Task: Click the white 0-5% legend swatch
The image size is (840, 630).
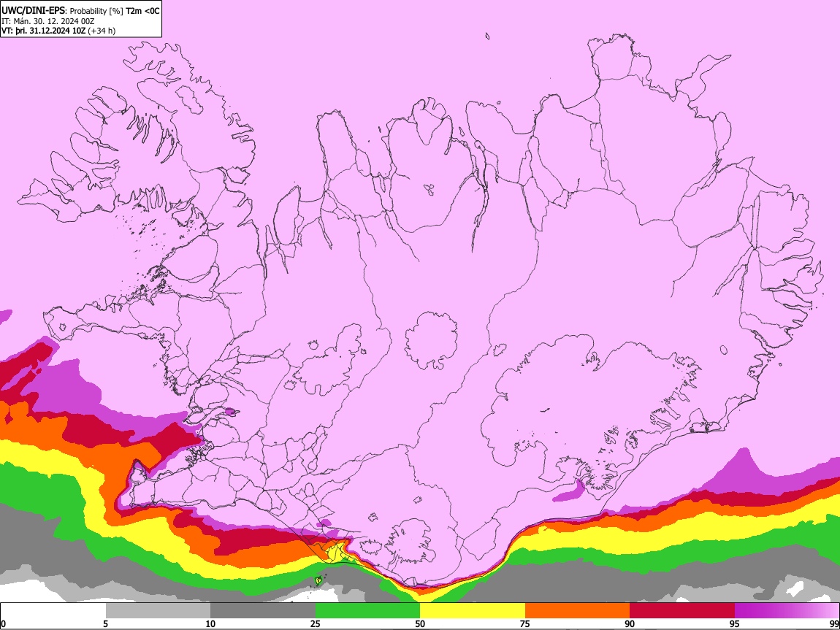Action: (x=53, y=611)
